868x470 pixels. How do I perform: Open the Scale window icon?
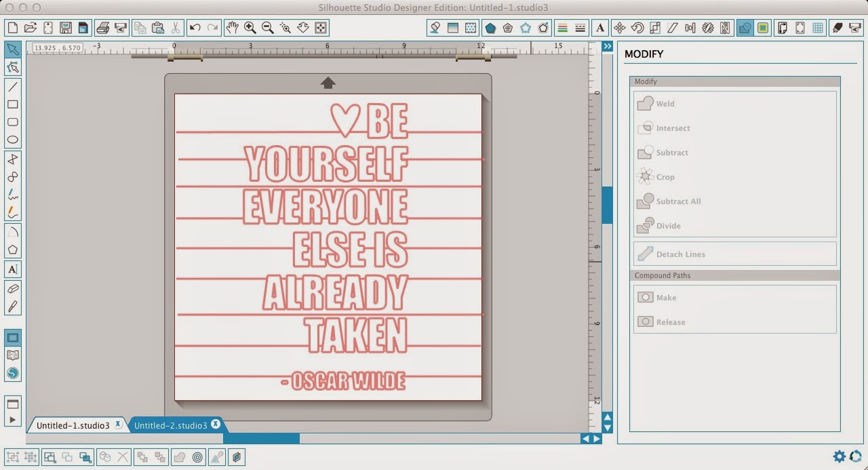pyautogui.click(x=655, y=28)
